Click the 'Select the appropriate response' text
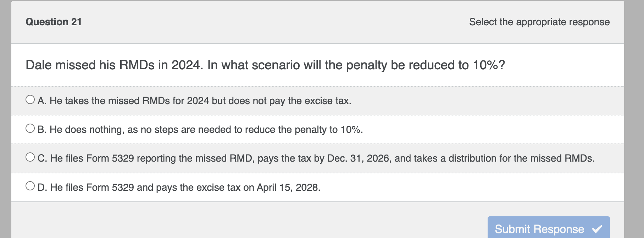Image resolution: width=644 pixels, height=238 pixels. pyautogui.click(x=539, y=22)
